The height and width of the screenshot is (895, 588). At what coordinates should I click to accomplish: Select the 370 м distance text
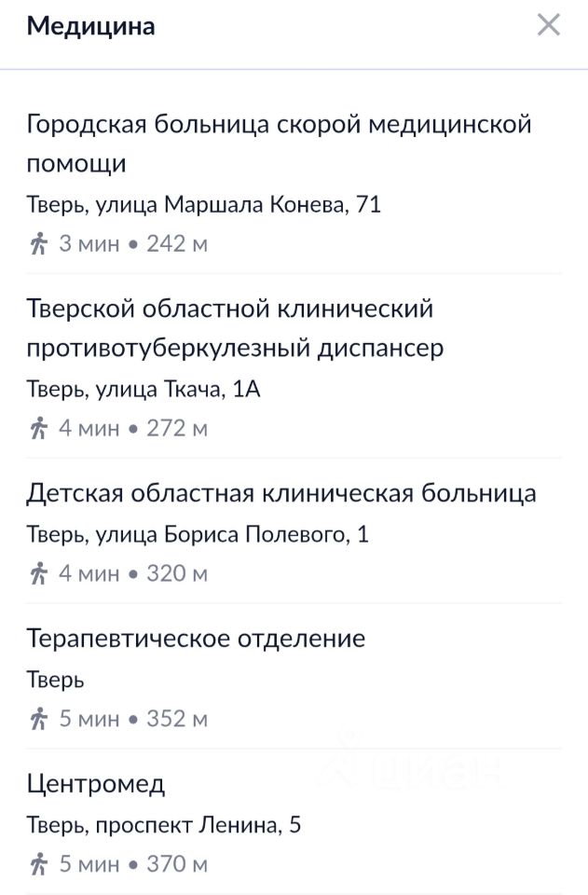pos(177,864)
